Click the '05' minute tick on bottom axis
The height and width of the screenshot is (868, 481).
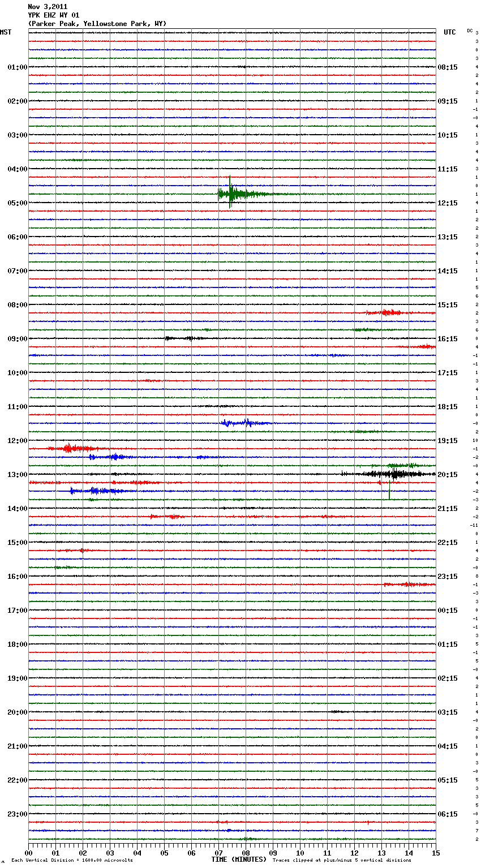(x=165, y=853)
